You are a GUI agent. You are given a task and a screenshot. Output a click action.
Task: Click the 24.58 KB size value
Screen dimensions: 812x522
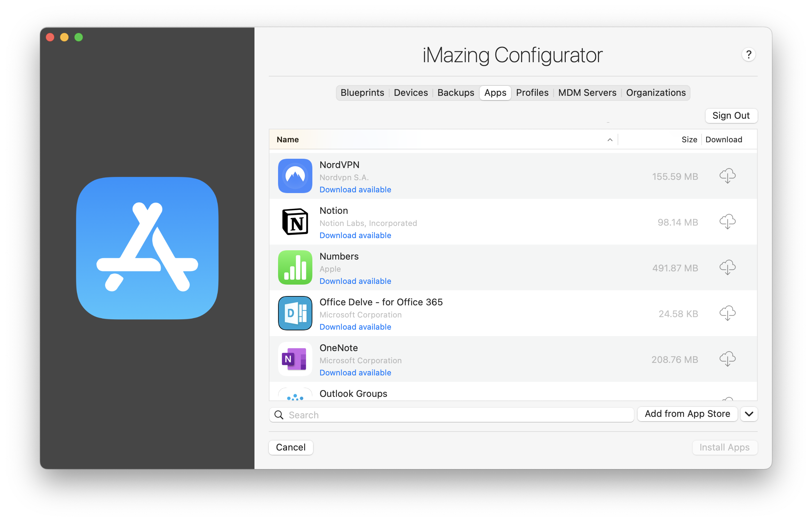[x=678, y=314]
